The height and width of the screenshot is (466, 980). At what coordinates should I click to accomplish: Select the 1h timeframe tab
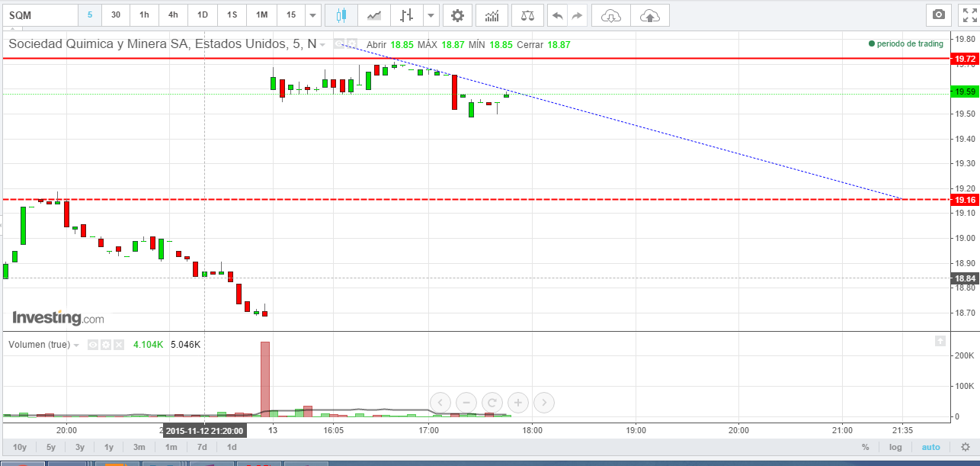[x=144, y=15]
